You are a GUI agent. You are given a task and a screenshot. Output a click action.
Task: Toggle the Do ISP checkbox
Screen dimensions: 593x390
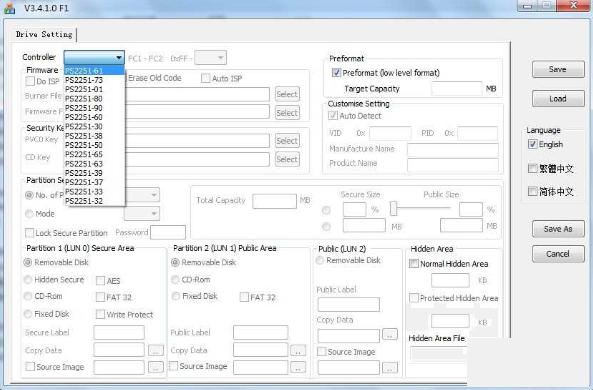[30, 81]
